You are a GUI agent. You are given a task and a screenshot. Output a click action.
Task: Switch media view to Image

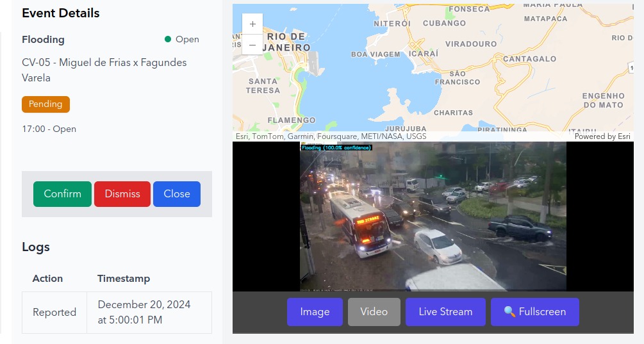coord(315,312)
